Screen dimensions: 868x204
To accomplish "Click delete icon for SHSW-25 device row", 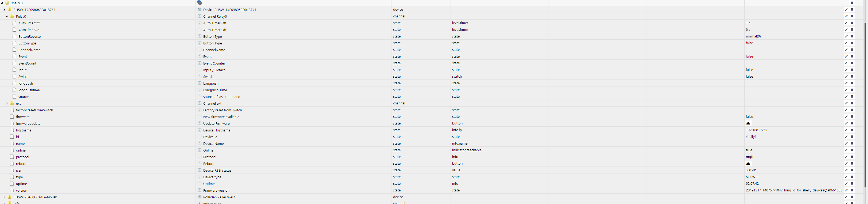I will coord(852,197).
